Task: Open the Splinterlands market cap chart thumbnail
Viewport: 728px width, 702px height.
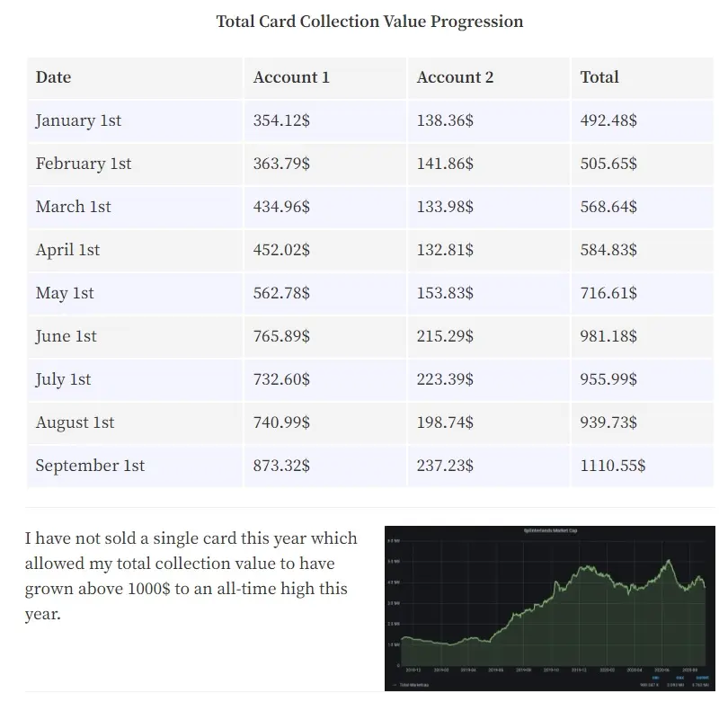Action: coord(550,609)
